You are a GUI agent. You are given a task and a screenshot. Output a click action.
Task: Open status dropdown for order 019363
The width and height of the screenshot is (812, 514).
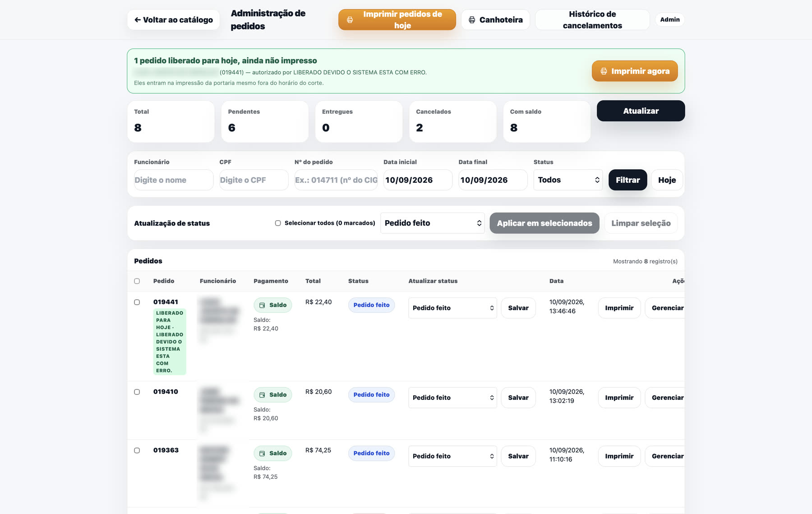[452, 456]
